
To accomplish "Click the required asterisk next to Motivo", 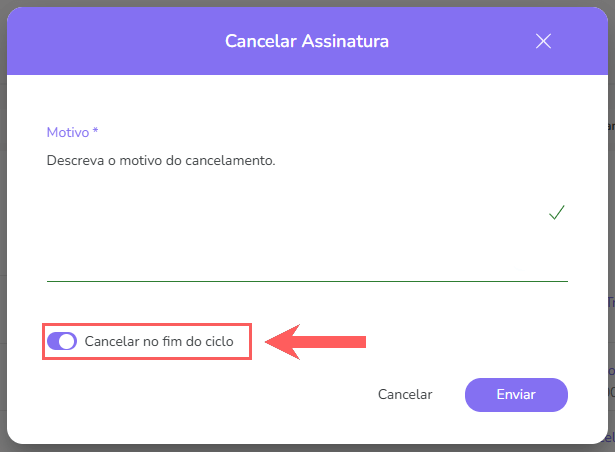I will coord(95,132).
